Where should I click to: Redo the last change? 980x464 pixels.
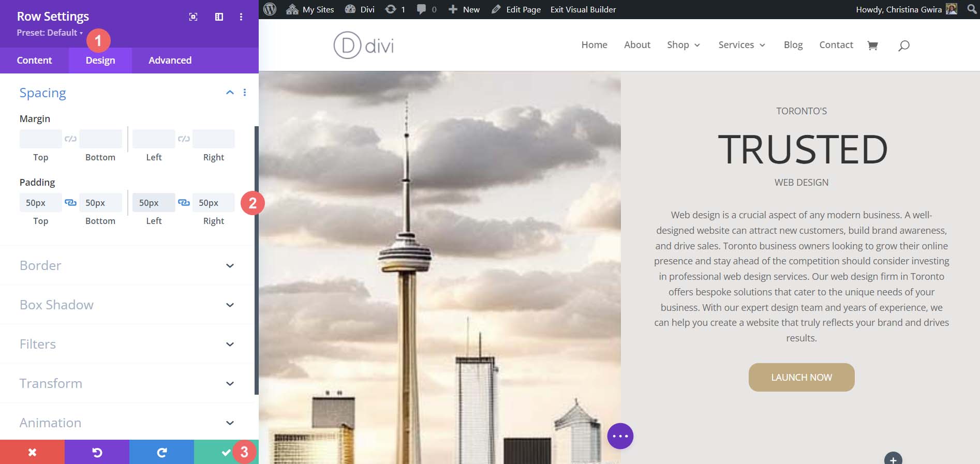pos(161,452)
